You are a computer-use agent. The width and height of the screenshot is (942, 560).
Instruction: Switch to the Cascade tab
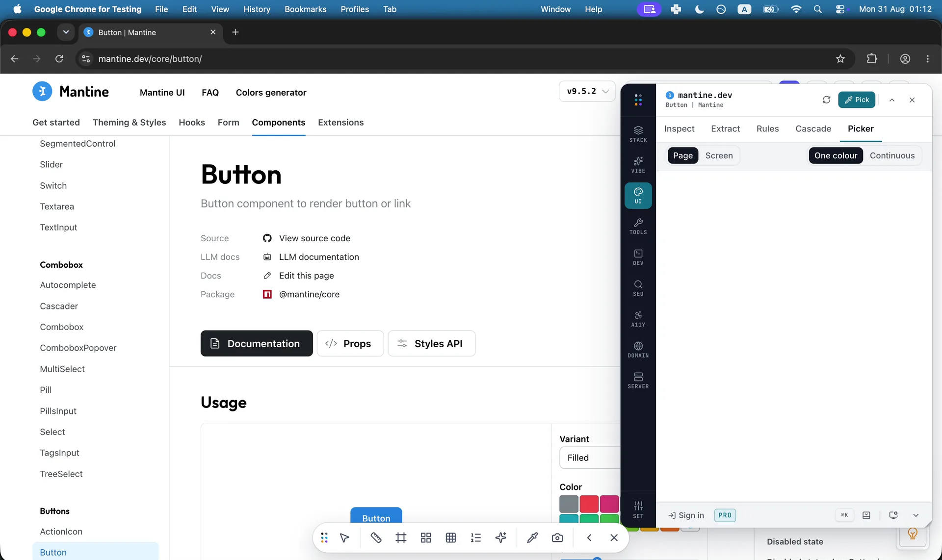pyautogui.click(x=813, y=128)
